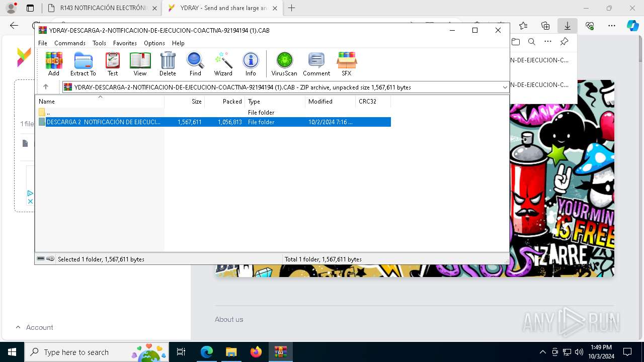
Task: Click the Comment toolbar icon
Action: pyautogui.click(x=316, y=64)
